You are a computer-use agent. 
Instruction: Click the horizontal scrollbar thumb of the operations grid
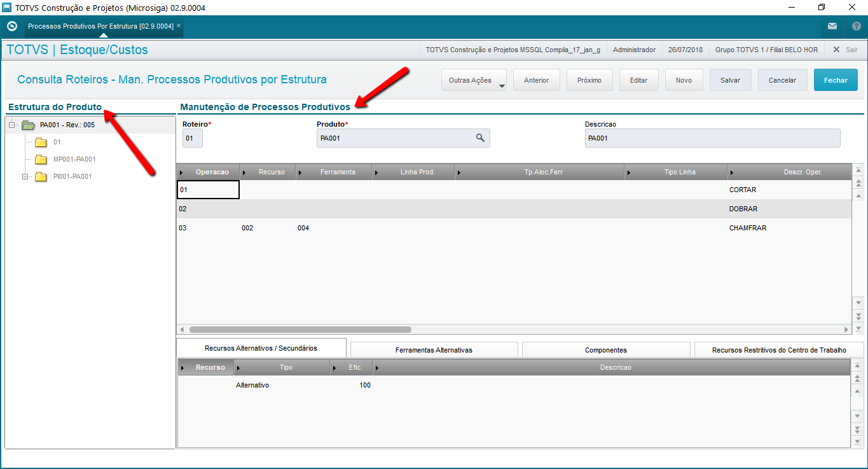click(x=300, y=330)
